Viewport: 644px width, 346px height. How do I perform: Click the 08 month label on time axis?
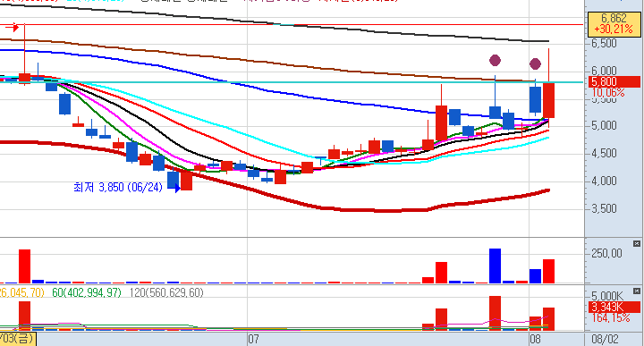[x=535, y=340]
